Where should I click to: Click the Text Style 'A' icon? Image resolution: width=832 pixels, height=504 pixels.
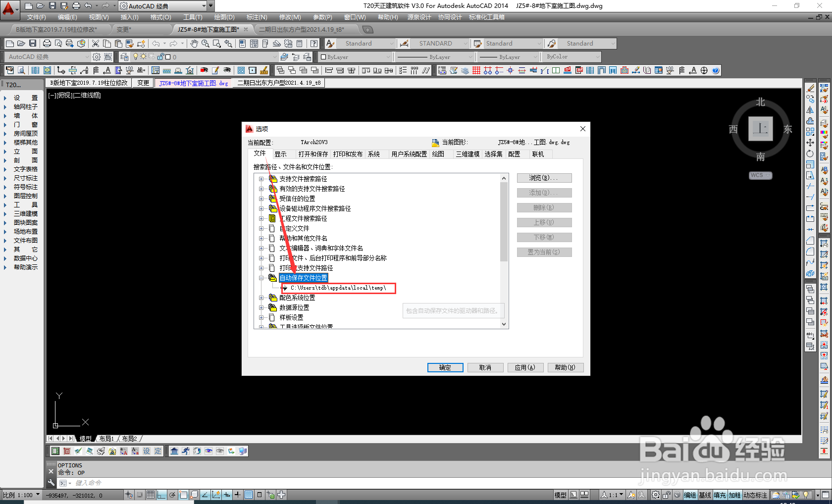coord(330,44)
